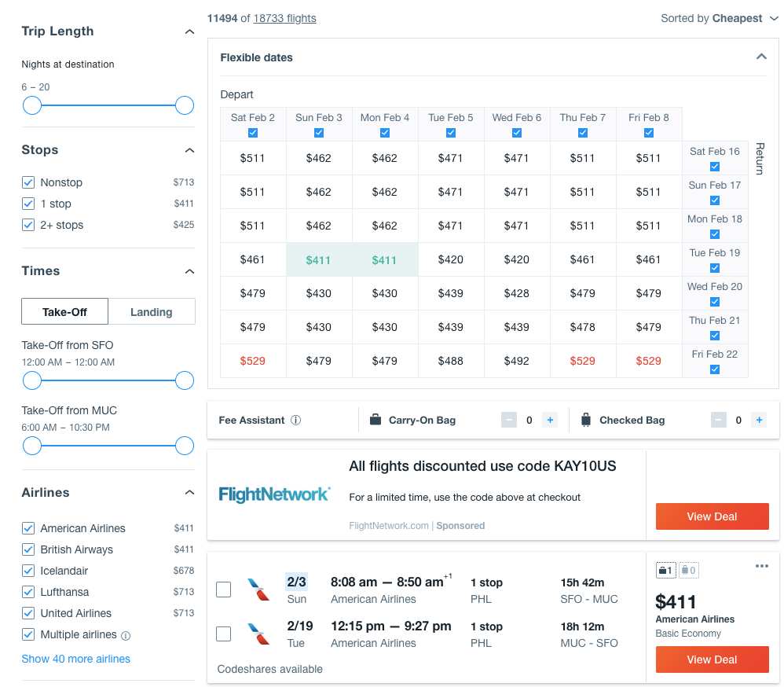
Task: Click View Deal on FlightNetwork ad
Action: 712,516
